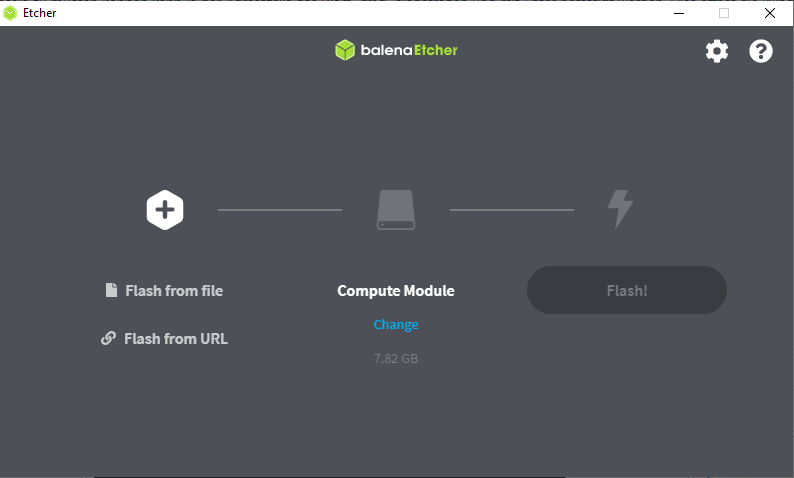
Task: Click the 7.82 GB drive size text
Action: pos(396,358)
